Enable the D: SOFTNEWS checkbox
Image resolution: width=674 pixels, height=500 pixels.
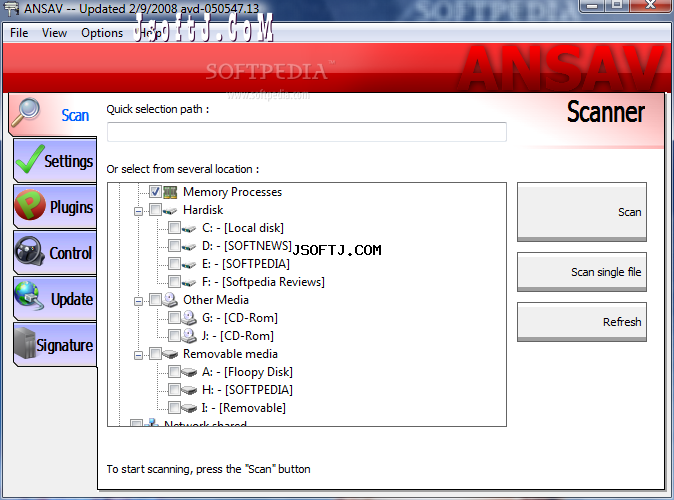[x=174, y=246]
